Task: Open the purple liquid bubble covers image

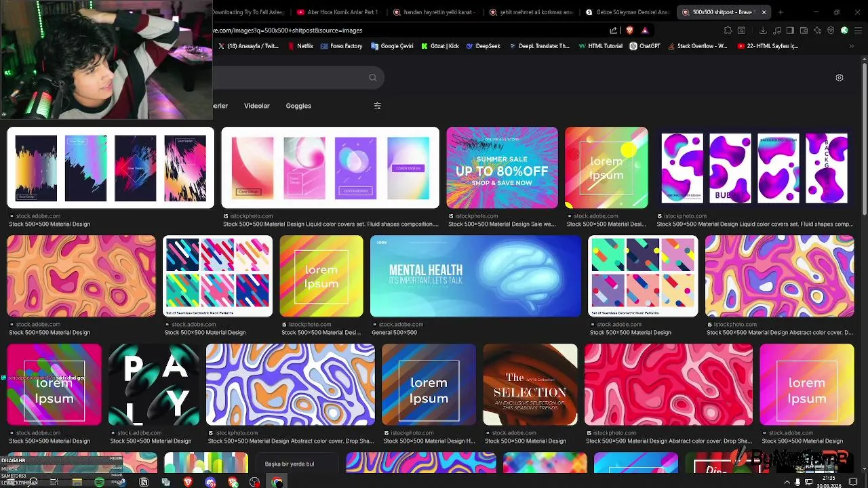Action: [x=754, y=167]
